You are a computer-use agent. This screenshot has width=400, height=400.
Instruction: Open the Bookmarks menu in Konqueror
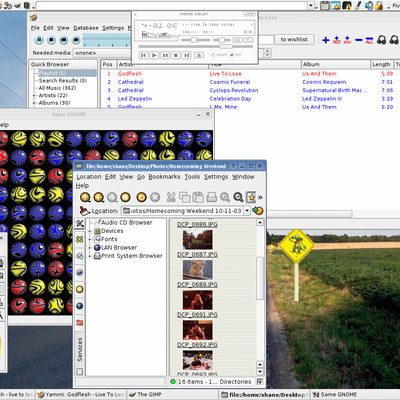(164, 177)
